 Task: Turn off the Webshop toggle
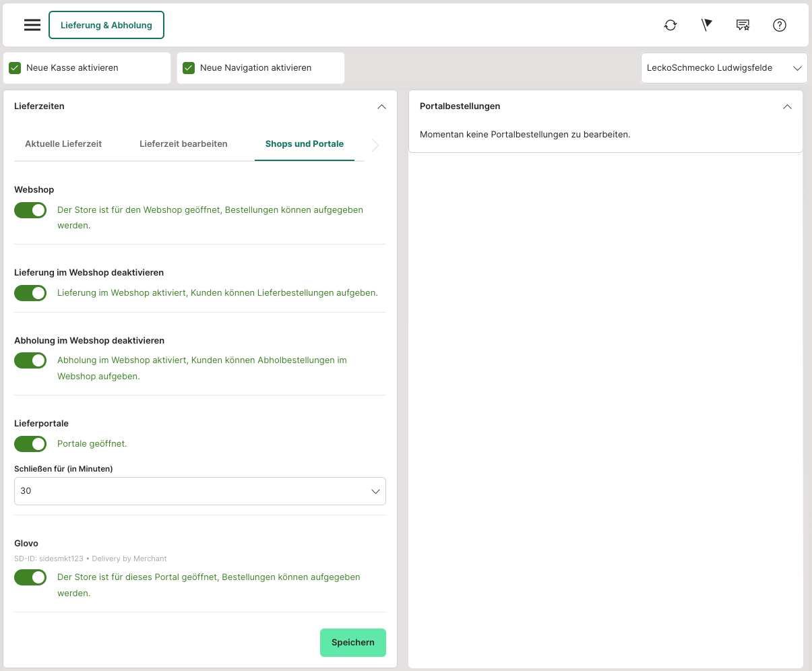point(30,210)
